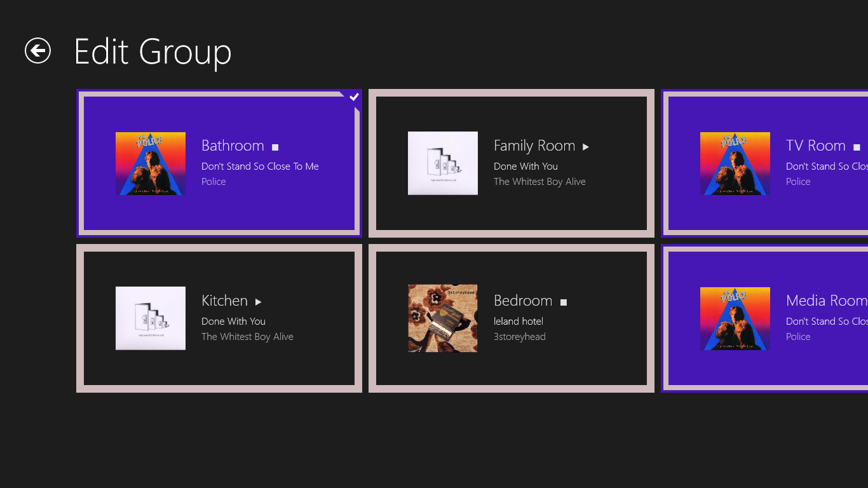Select the Kitchen room name
The width and height of the screenshot is (868, 488).
(224, 301)
